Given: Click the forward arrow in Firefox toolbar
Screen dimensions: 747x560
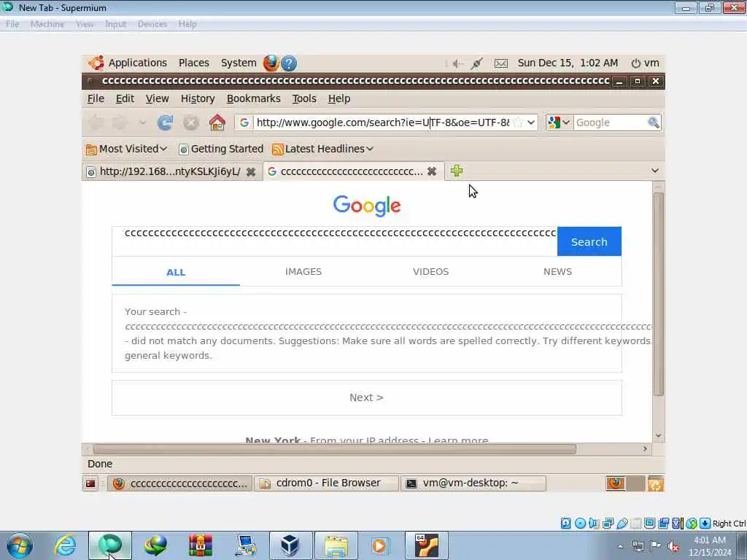Looking at the screenshot, I should pos(120,122).
